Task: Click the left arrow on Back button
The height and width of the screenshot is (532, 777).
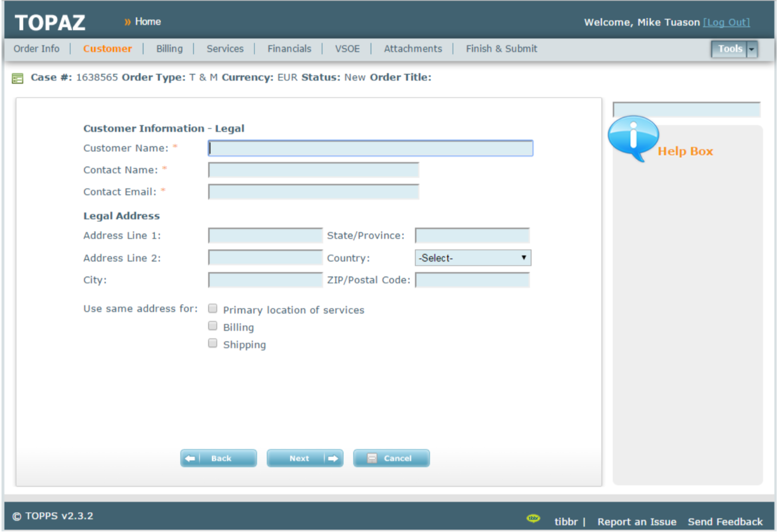Action: 190,459
